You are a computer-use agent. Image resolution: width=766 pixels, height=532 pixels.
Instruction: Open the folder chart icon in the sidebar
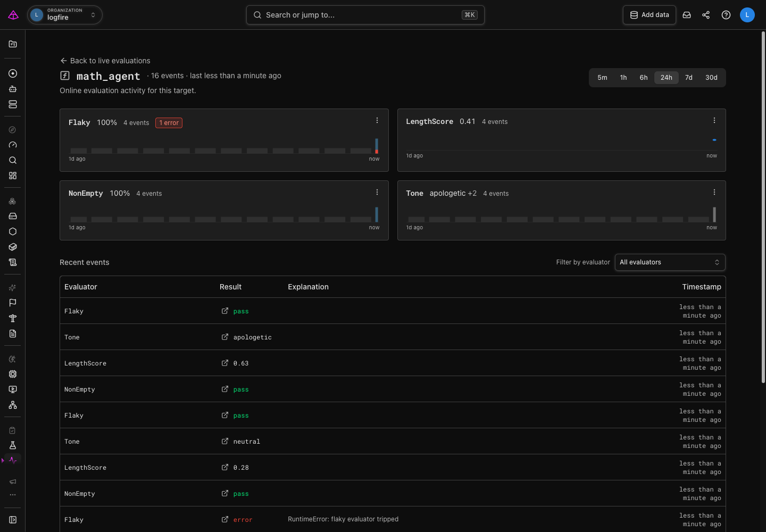coord(13,44)
